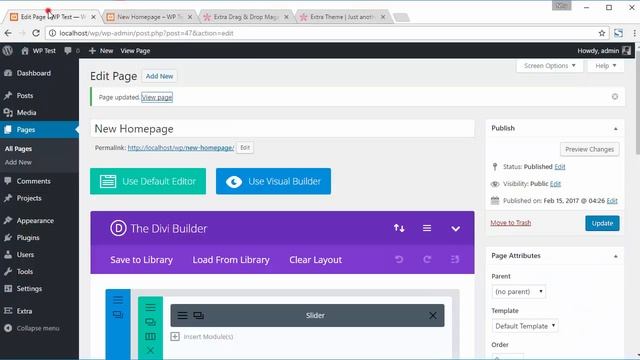Bookmark this page with the star icon
This screenshot has height=360, width=640.
602,33
